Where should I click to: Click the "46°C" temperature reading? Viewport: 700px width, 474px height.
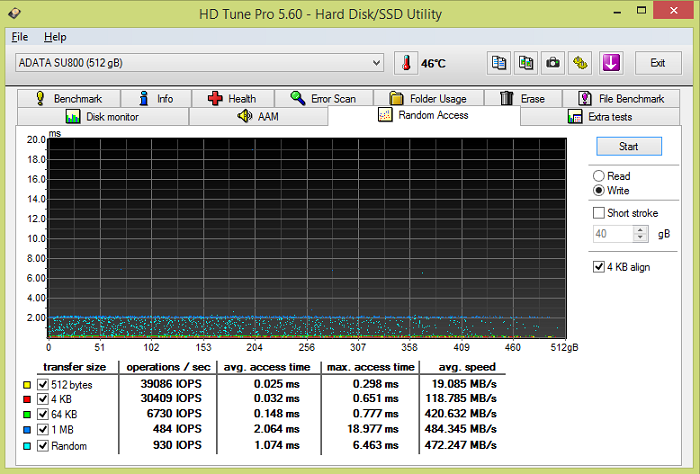pyautogui.click(x=433, y=64)
